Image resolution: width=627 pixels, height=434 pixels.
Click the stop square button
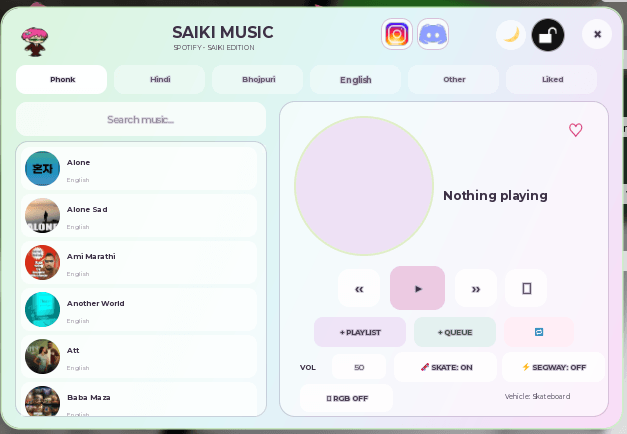point(526,288)
